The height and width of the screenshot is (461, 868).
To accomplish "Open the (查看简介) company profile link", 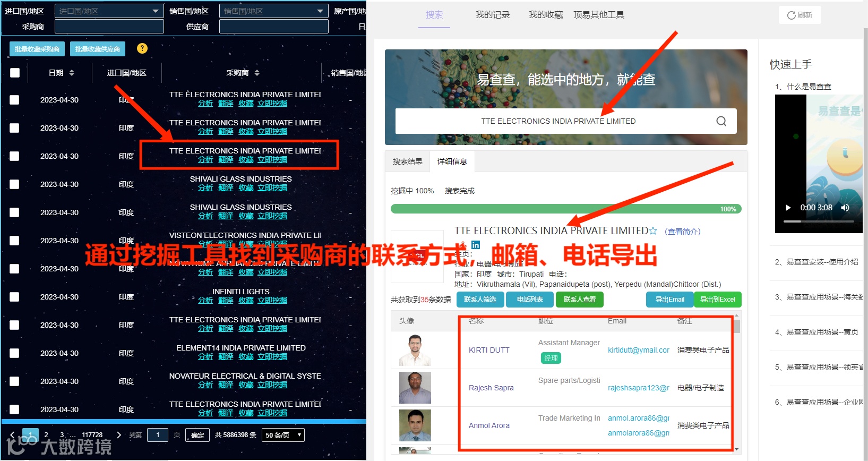I will (x=683, y=232).
